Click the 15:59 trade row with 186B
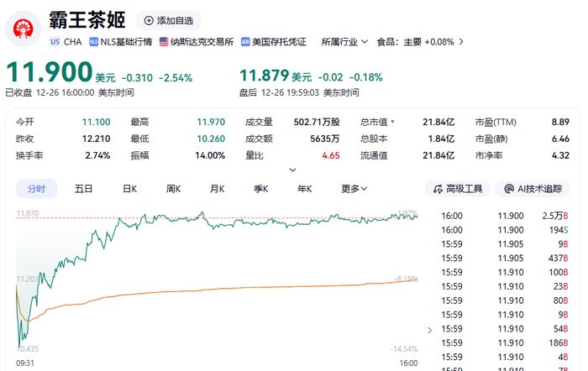The height and width of the screenshot is (371, 588). (505, 343)
